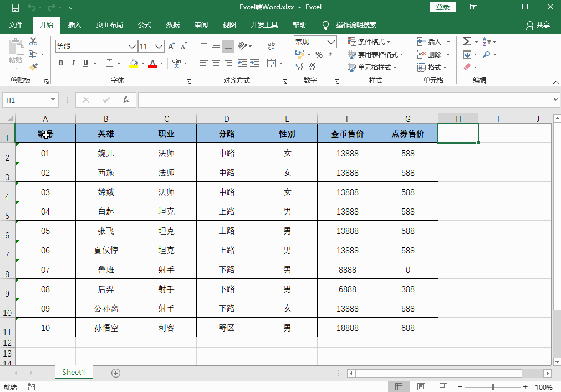
Task: Open the font name dropdown showing 等线
Action: click(x=132, y=47)
